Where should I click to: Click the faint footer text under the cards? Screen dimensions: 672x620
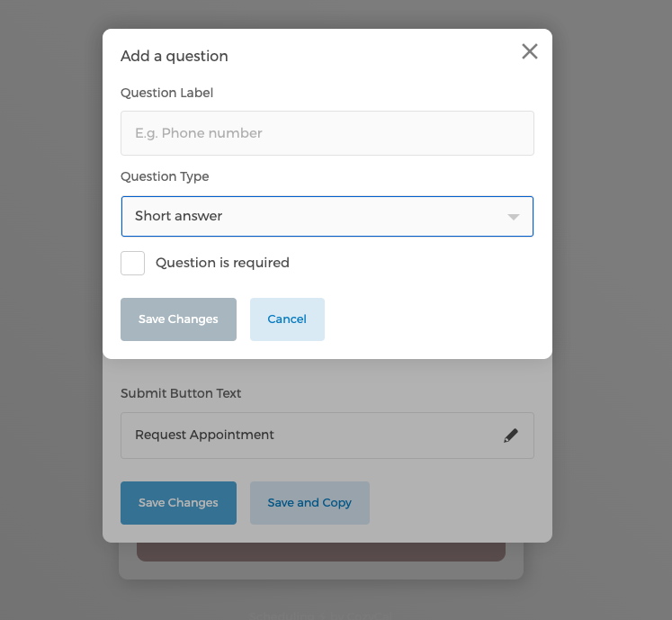click(x=320, y=616)
